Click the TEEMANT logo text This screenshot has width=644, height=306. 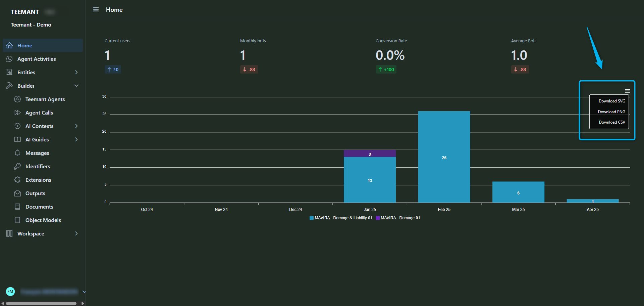25,12
